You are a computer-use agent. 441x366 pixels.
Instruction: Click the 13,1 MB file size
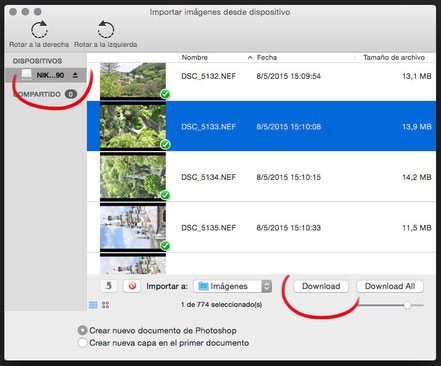click(x=417, y=76)
